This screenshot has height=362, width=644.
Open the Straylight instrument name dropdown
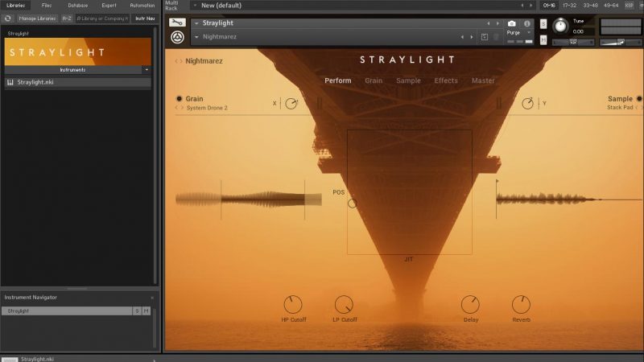point(196,23)
